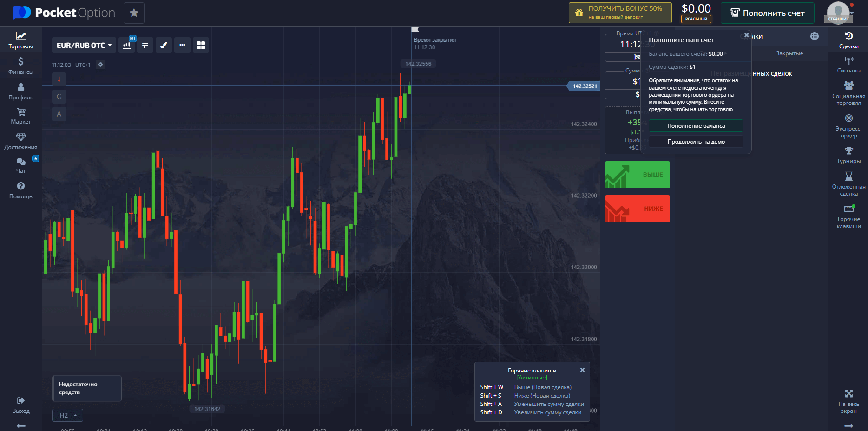
Task: Open the Signals panel
Action: pos(848,65)
